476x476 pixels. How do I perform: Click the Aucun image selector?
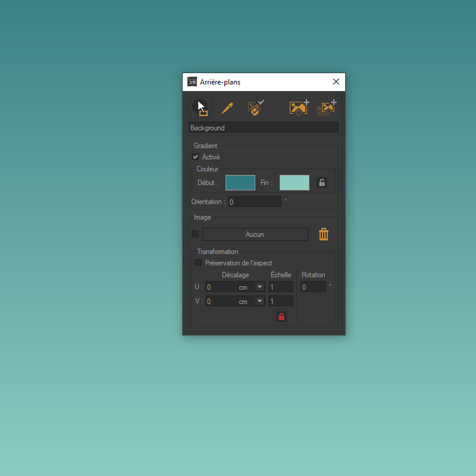click(255, 234)
